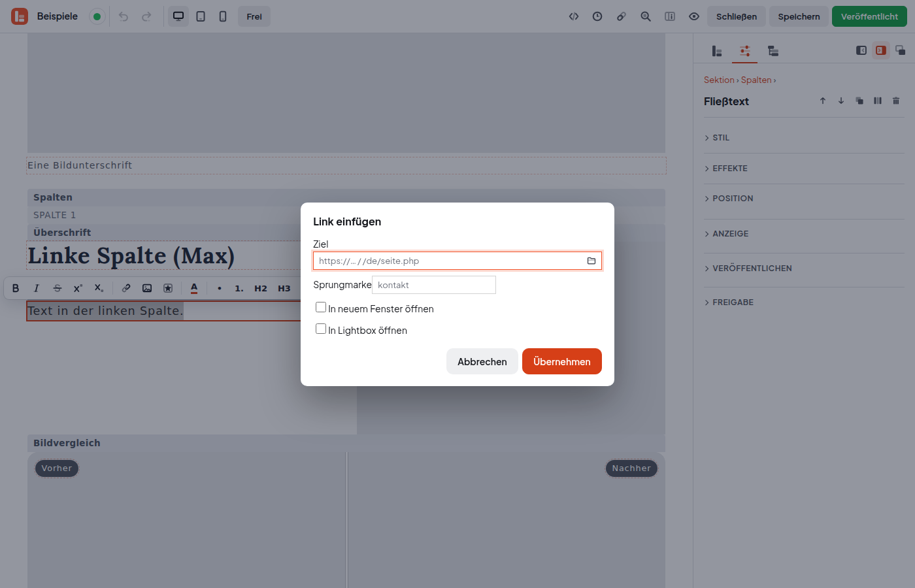The height and width of the screenshot is (588, 915).
Task: Switch to tablet viewport
Action: (x=201, y=16)
